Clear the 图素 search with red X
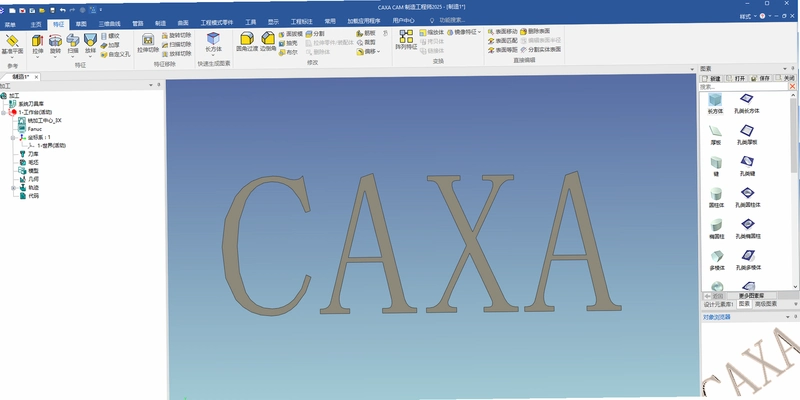800x400 pixels. (792, 87)
